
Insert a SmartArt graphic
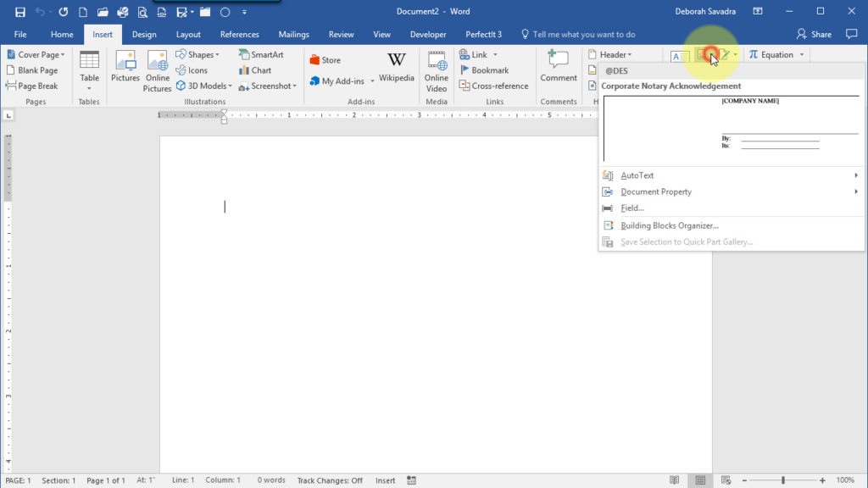[x=264, y=54]
